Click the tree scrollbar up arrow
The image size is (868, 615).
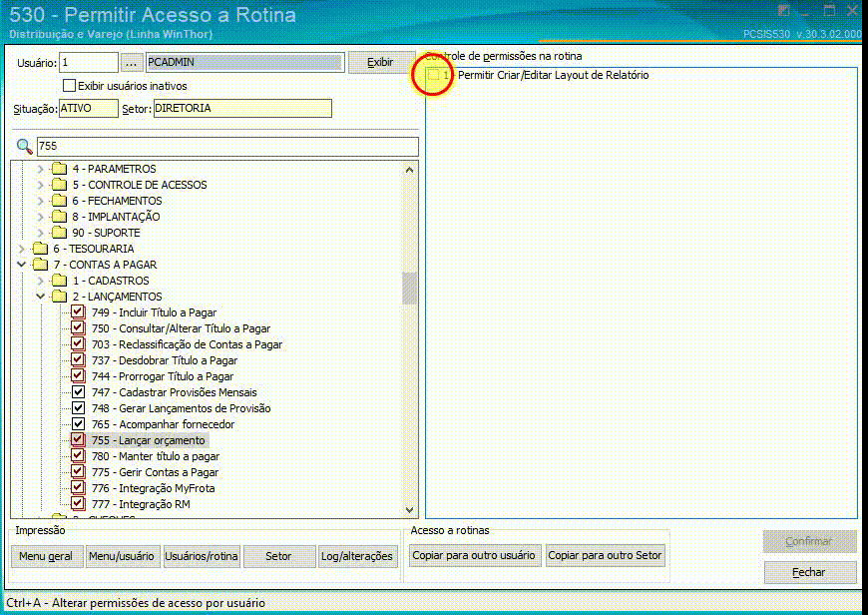tap(410, 170)
